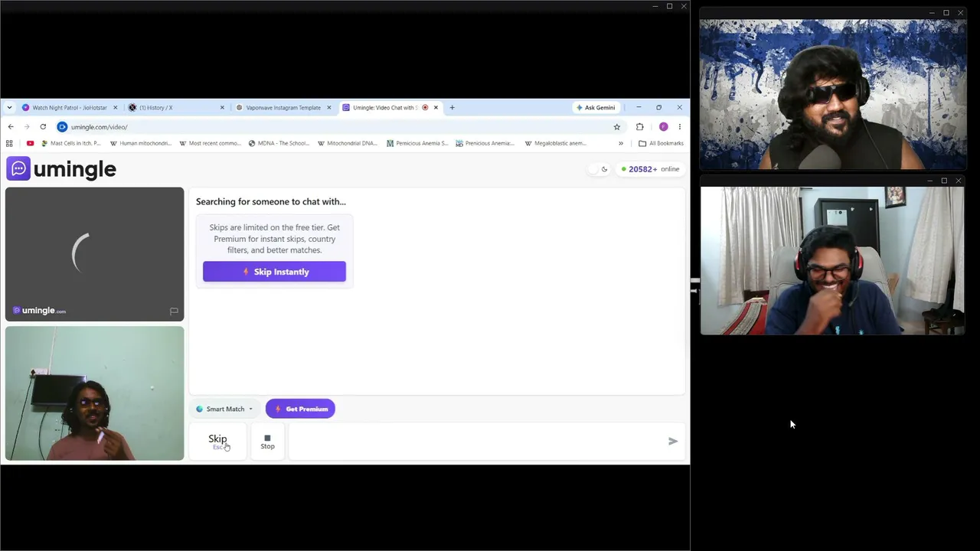The height and width of the screenshot is (551, 980).
Task: Open the Mitochondrial DNA bookmark
Action: click(x=348, y=143)
